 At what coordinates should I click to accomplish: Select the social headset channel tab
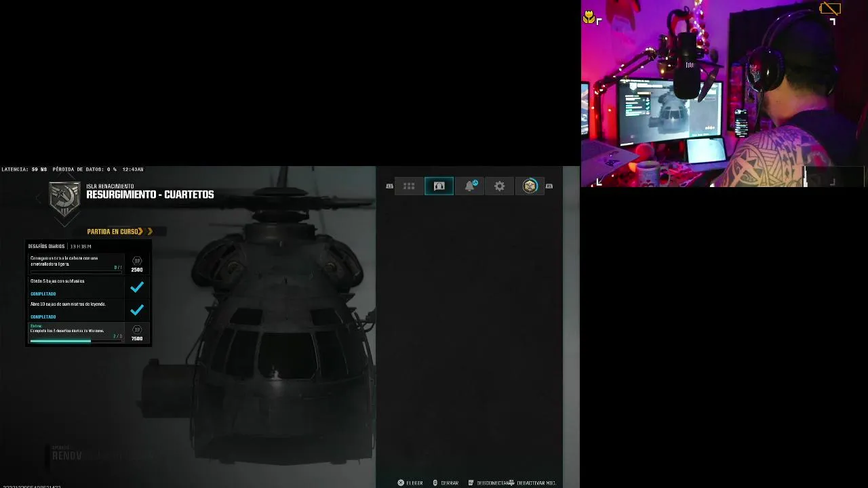pyautogui.click(x=439, y=186)
